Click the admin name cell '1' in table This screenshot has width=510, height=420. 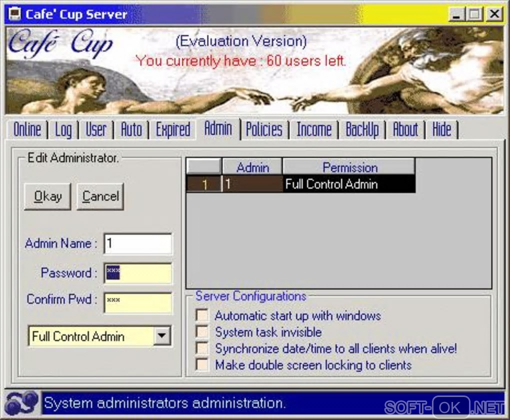[252, 184]
